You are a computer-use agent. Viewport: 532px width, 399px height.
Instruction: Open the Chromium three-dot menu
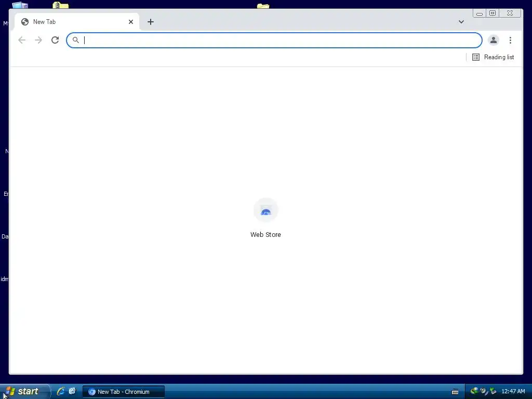(x=510, y=40)
